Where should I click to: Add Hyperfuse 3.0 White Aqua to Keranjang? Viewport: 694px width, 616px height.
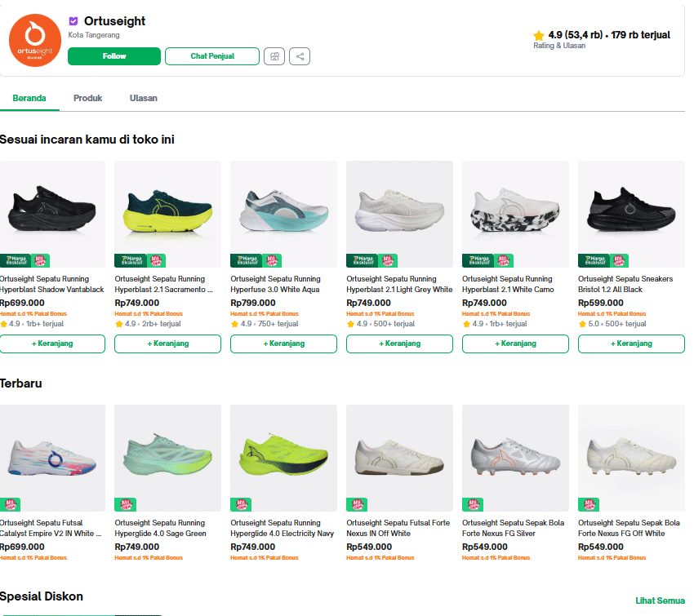pyautogui.click(x=283, y=343)
